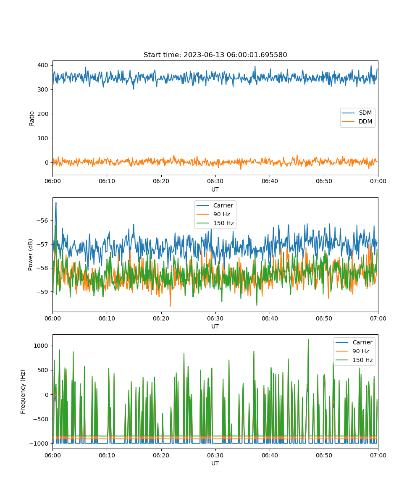420x504 pixels.
Task: Click the 06:30 tick under the Ratio plot
Action: pyautogui.click(x=215, y=181)
